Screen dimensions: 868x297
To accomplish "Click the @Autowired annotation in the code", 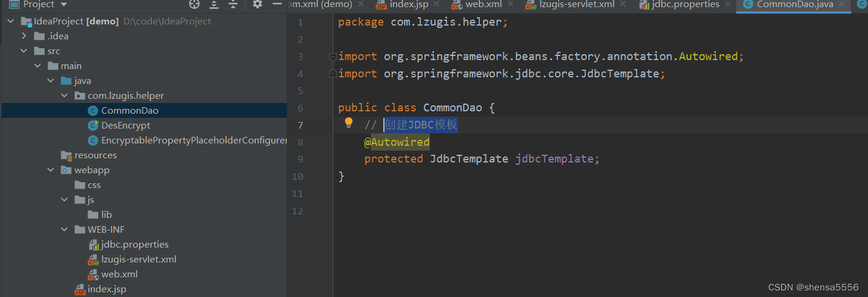I will click(397, 142).
